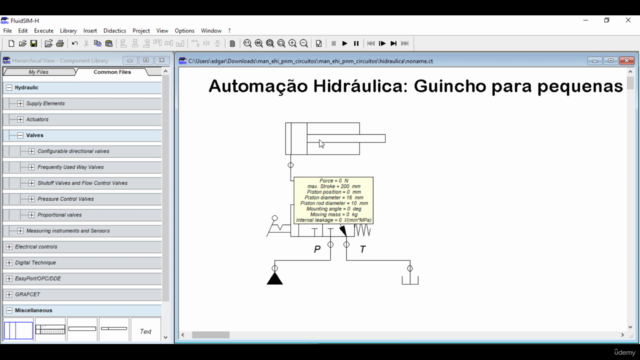
Task: Click the zoom by rubber band icon
Action: 281,43
